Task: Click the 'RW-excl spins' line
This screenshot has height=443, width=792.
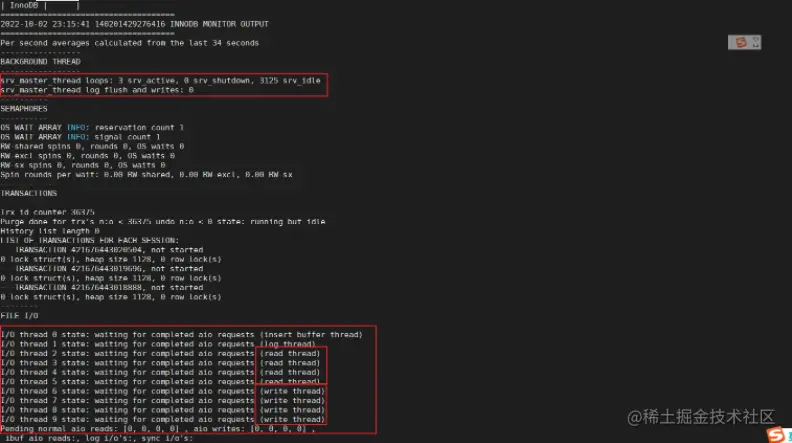Action: click(x=87, y=156)
